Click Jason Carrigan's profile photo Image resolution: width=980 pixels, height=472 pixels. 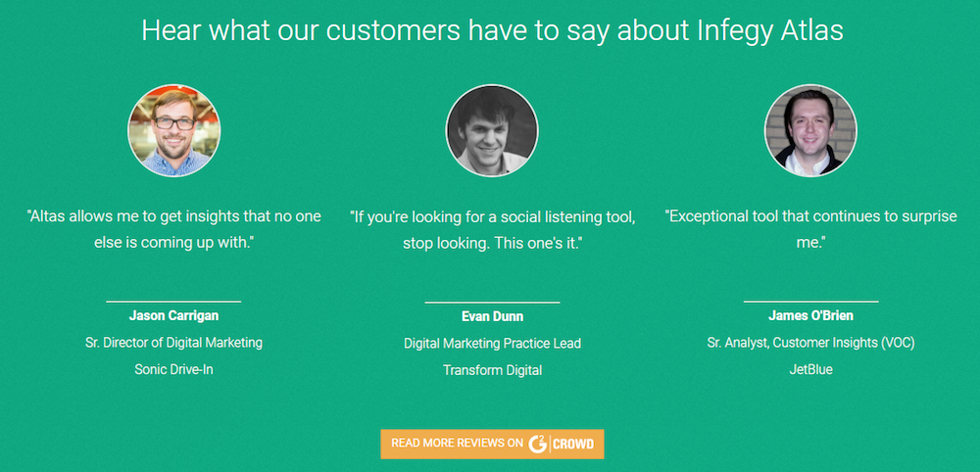tap(174, 130)
